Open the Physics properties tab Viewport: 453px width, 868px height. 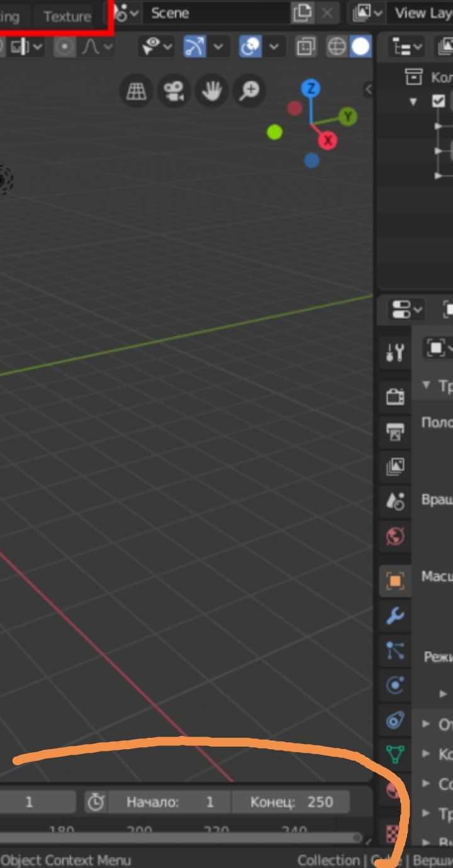pos(395,685)
